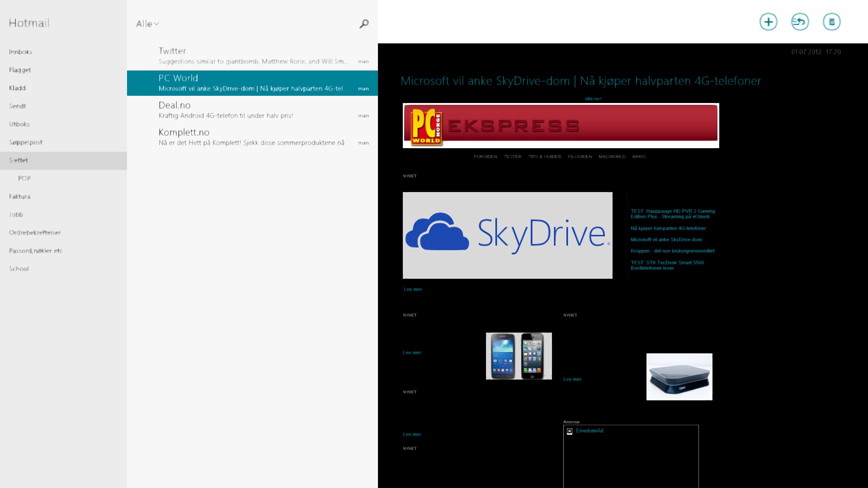Click the 'klikk her' link
This screenshot has width=868, height=488.
point(593,99)
